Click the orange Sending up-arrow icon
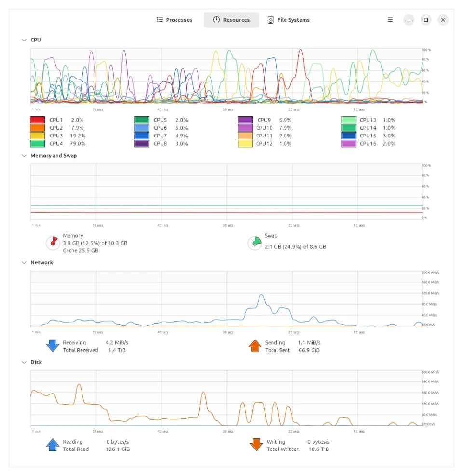Screen dimensions: 463x476 click(255, 346)
